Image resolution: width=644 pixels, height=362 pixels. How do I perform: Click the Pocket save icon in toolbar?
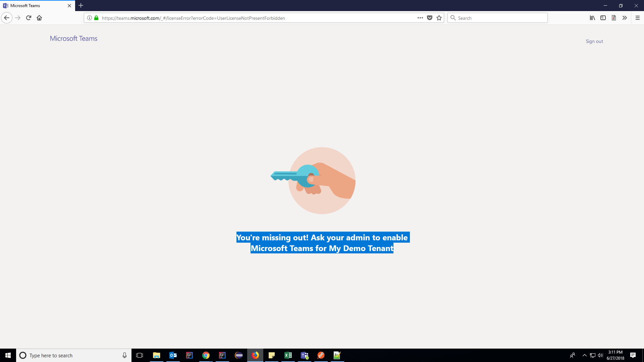click(429, 18)
